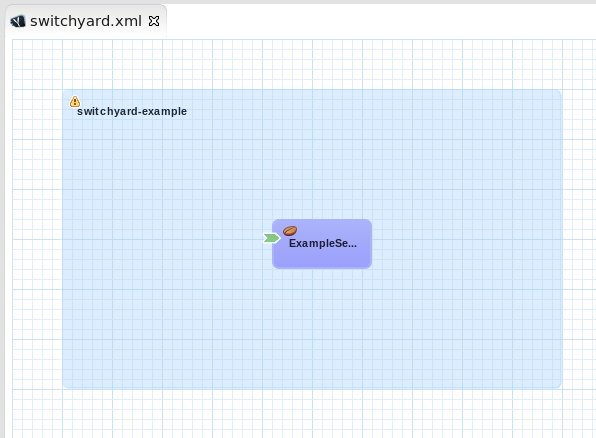This screenshot has height=438, width=596.
Task: Click the switchyard file icon in editor tab
Action: (x=18, y=21)
